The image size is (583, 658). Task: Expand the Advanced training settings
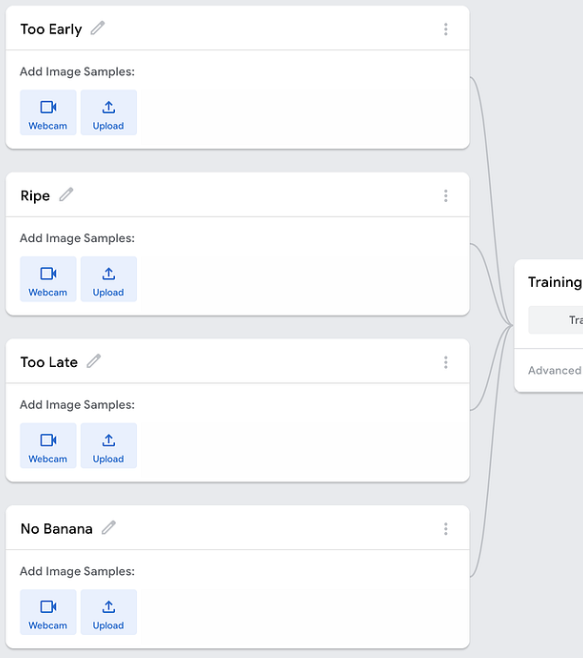[x=555, y=371]
